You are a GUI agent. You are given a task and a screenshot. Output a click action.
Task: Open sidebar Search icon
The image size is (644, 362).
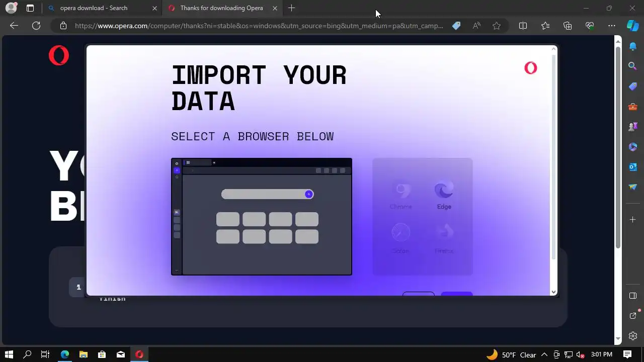(x=633, y=66)
